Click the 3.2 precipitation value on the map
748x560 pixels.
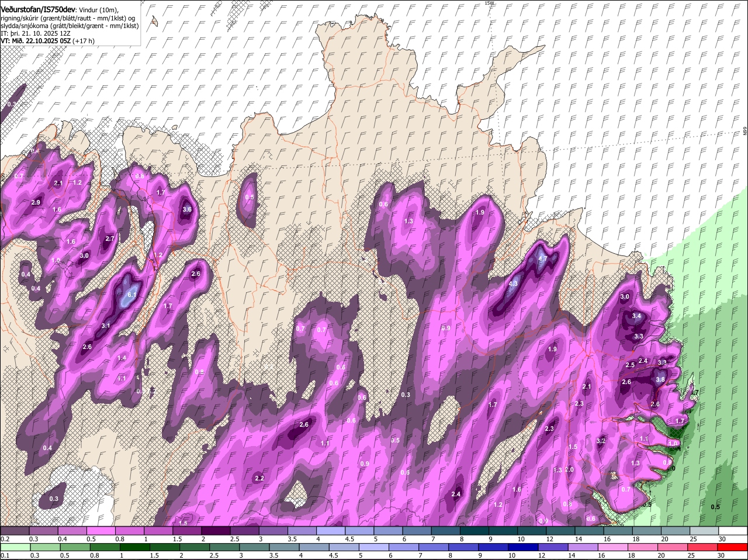click(x=601, y=441)
